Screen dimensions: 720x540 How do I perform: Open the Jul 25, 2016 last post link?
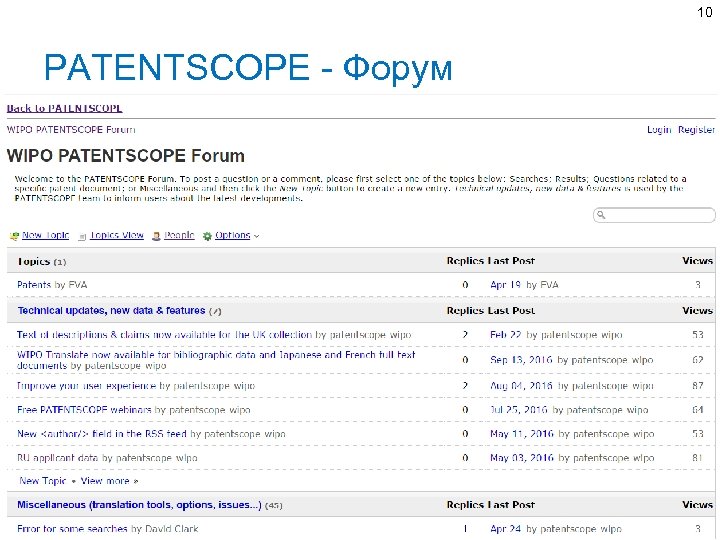[518, 410]
